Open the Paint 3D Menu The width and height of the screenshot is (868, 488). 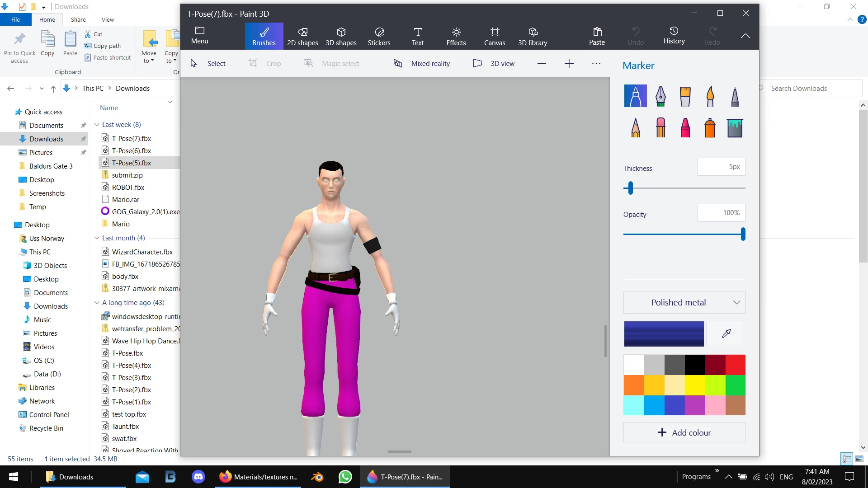(x=199, y=35)
